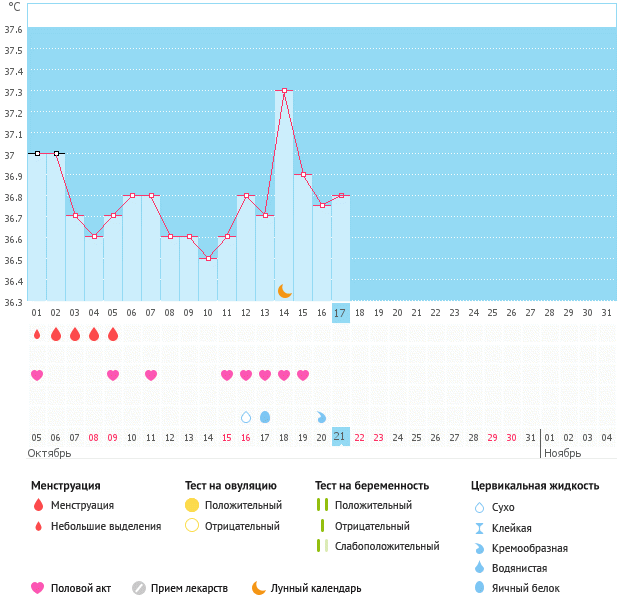Click the orange Лунный календарь legend moon icon
Screen dimensions: 626x595
[259, 588]
